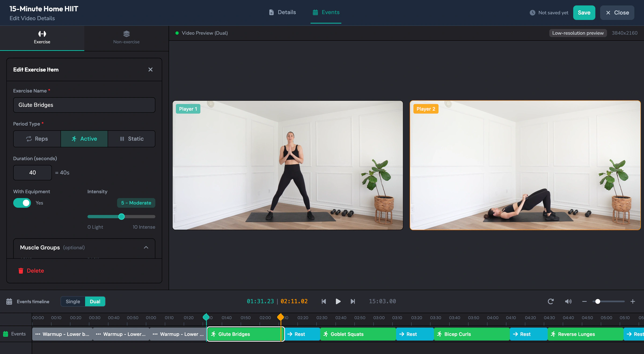Open the Details tab
This screenshot has width=644, height=354.
[x=282, y=12]
